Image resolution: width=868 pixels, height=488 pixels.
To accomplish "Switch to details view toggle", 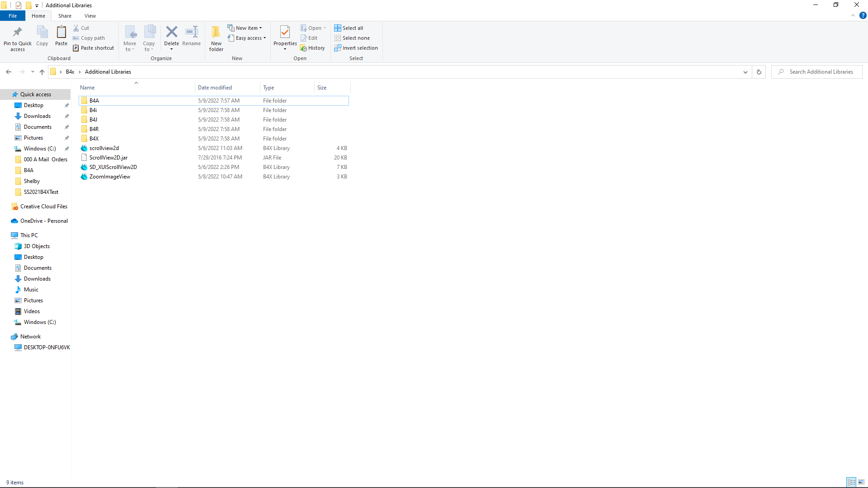I will coord(851,482).
